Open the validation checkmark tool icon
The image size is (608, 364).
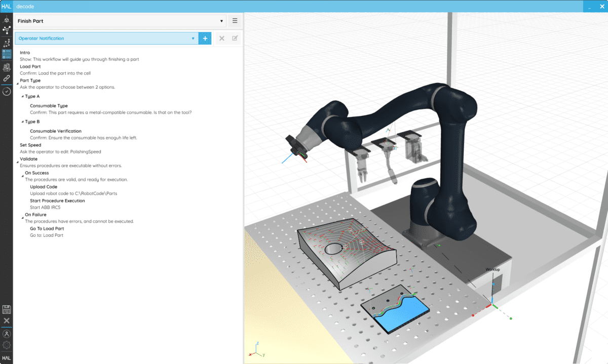7,91
